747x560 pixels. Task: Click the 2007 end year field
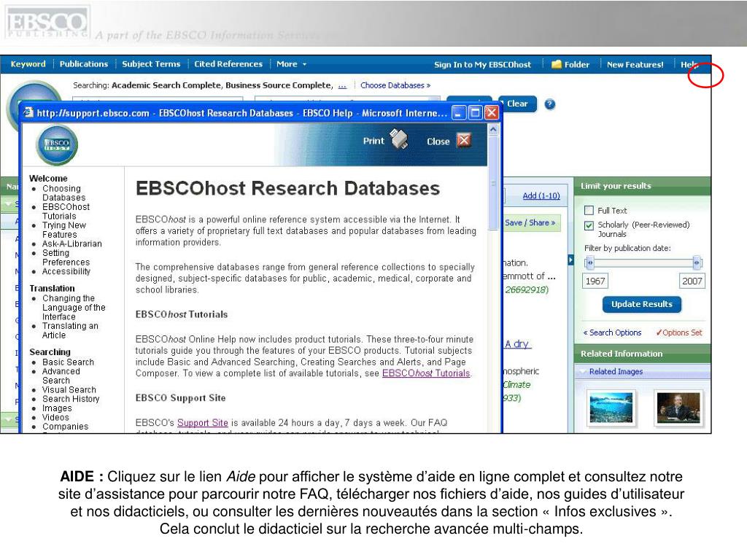tap(692, 281)
